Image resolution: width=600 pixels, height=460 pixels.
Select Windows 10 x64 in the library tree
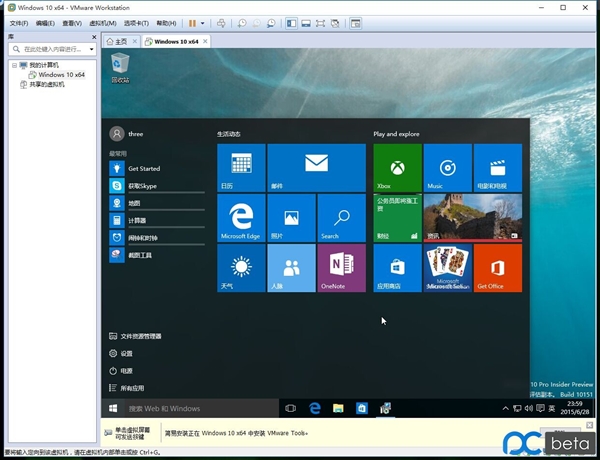click(62, 75)
